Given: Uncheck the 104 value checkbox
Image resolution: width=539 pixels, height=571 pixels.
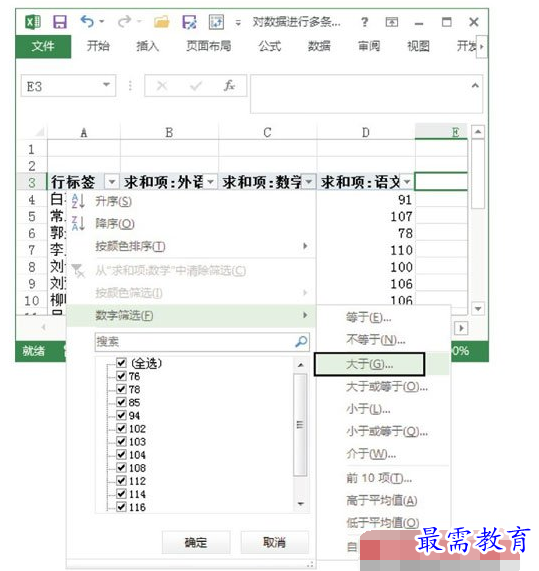Looking at the screenshot, I should pyautogui.click(x=121, y=454).
